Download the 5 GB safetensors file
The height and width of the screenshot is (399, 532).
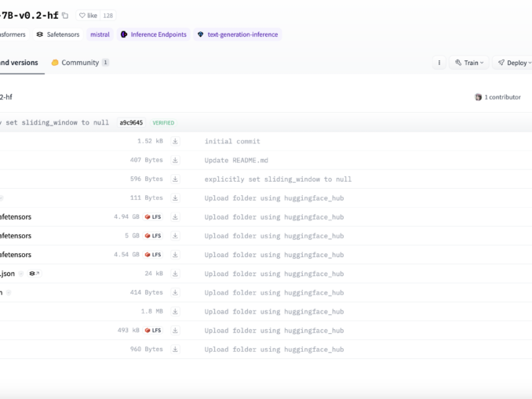point(175,236)
